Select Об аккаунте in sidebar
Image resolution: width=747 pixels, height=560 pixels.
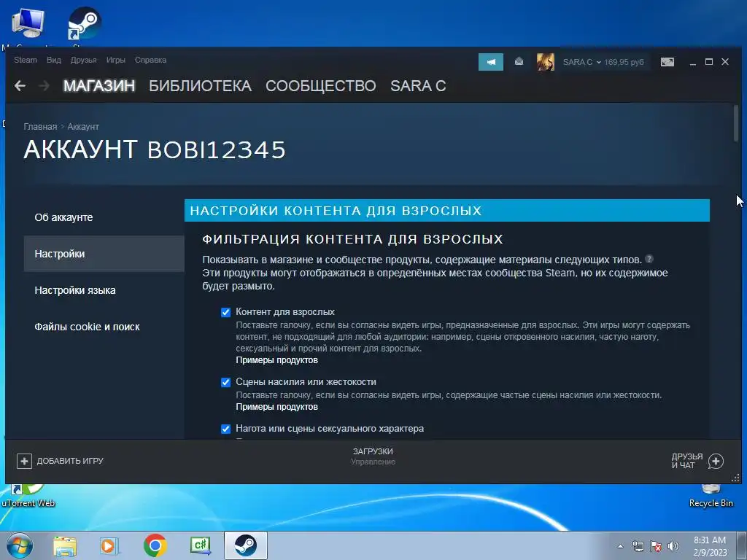coord(104,217)
